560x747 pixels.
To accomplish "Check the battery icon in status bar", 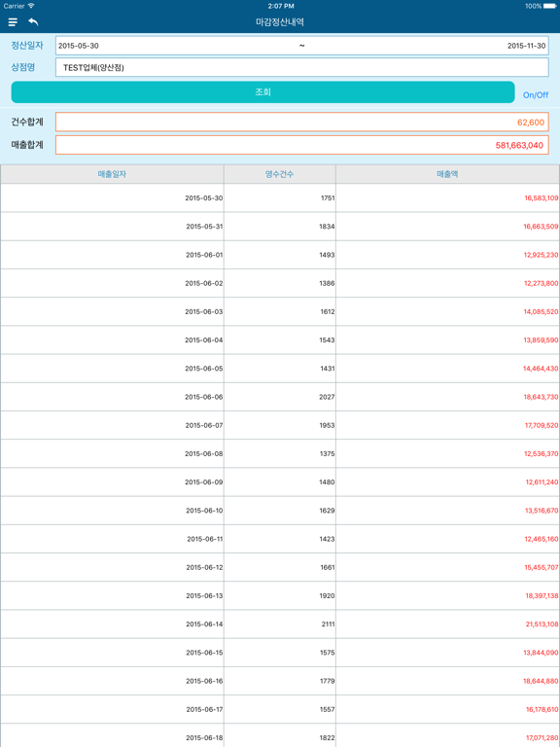I will 549,6.
